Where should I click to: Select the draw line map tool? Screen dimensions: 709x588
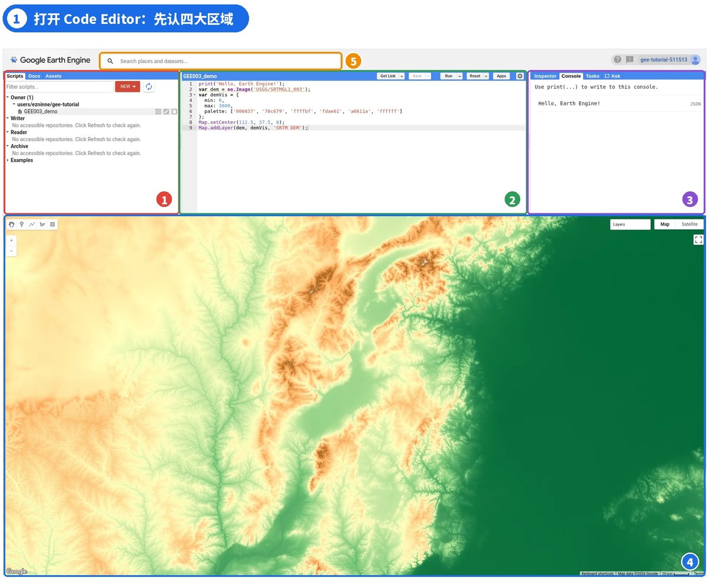32,224
